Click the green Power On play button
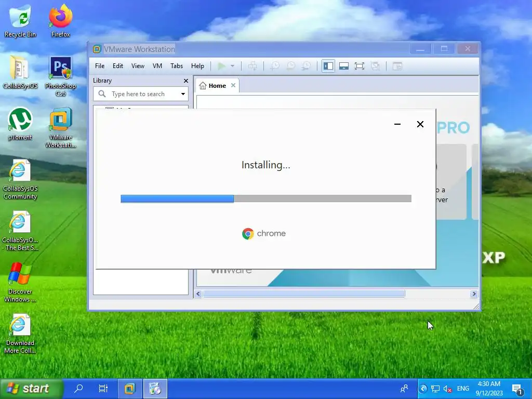532x399 pixels. 221,66
